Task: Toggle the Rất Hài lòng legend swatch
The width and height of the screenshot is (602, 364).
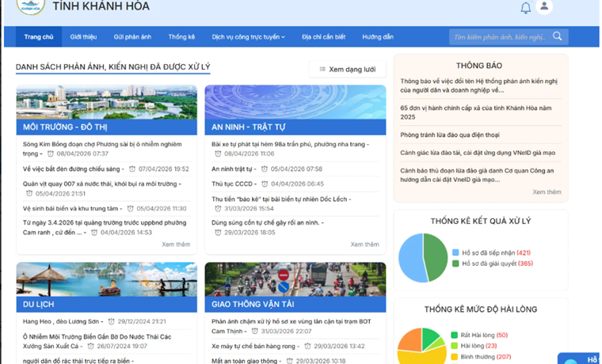Action: 455,335
